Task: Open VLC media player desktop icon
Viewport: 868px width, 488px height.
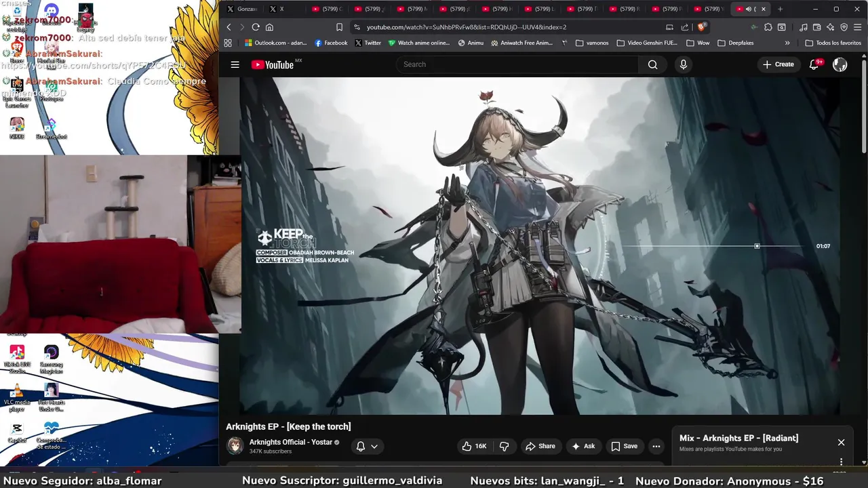Action: coord(17,399)
